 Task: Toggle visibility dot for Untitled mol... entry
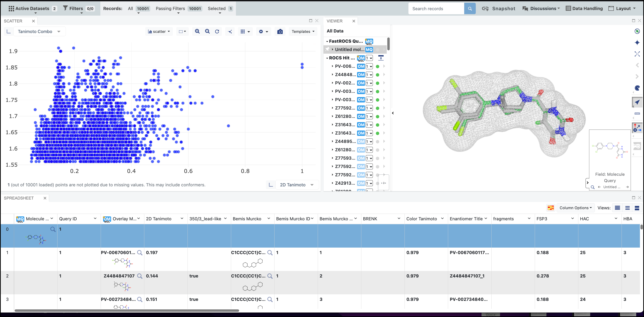point(377,50)
